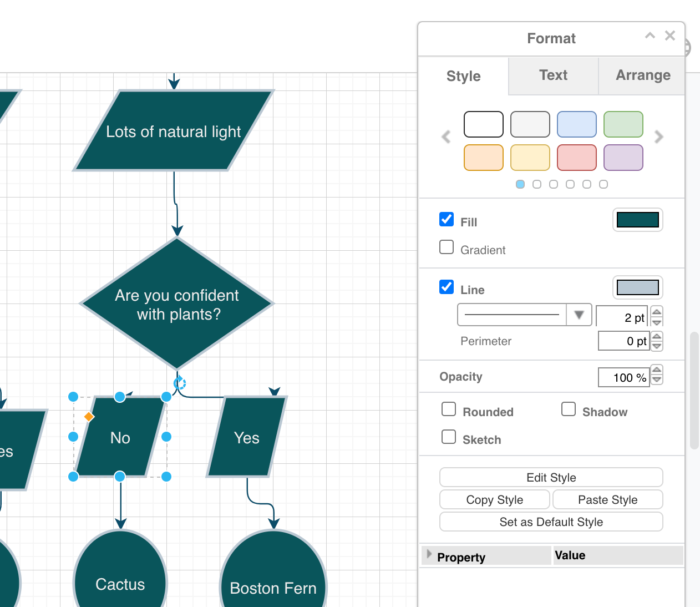700x607 pixels.
Task: Decrease the Perimeter value with the down arrow
Action: coord(656,345)
